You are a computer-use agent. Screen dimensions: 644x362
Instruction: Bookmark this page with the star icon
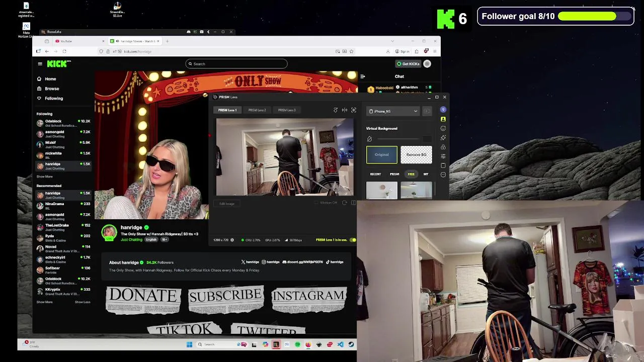tap(351, 51)
